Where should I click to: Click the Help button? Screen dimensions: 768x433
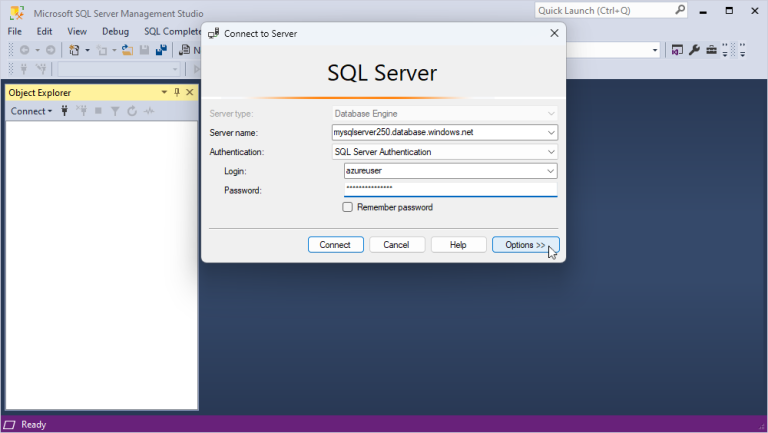coord(458,244)
